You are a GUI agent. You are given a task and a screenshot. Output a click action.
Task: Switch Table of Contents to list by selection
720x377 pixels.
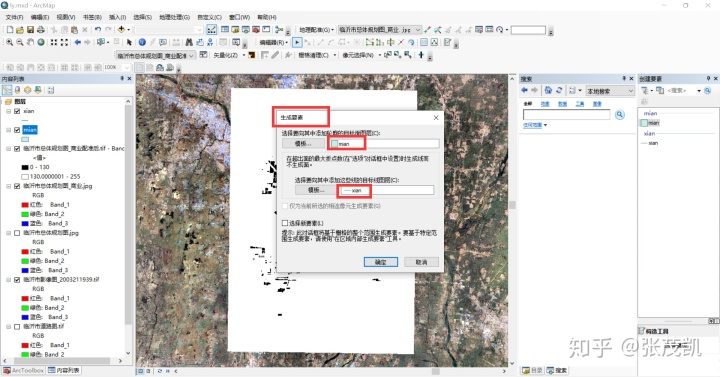pos(38,90)
